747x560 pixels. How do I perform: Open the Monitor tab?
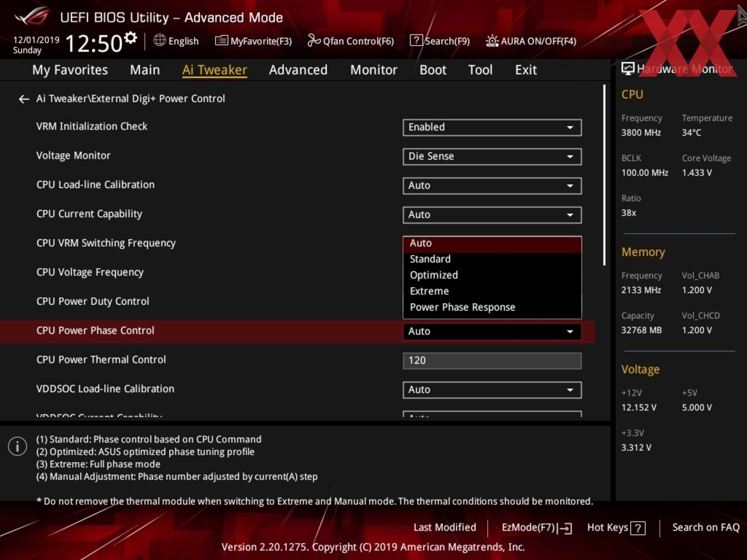[x=374, y=70]
